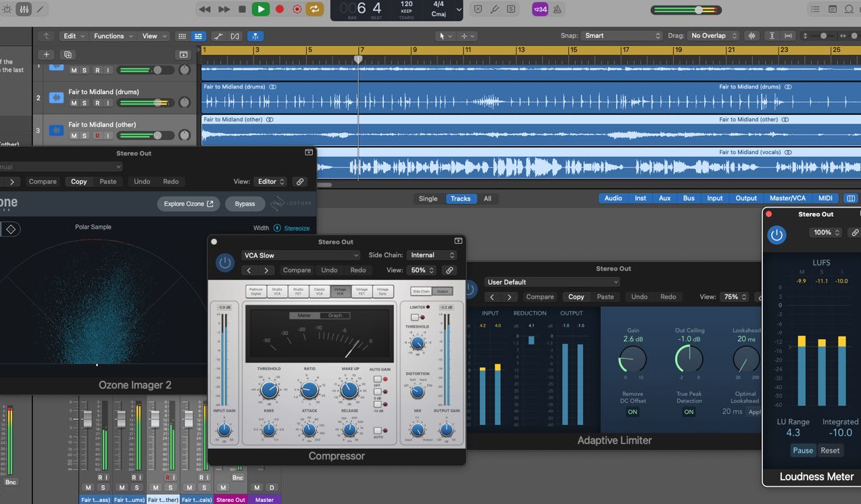Switch to the Master/VCA mixer filter tab
The height and width of the screenshot is (504, 861).
point(787,198)
